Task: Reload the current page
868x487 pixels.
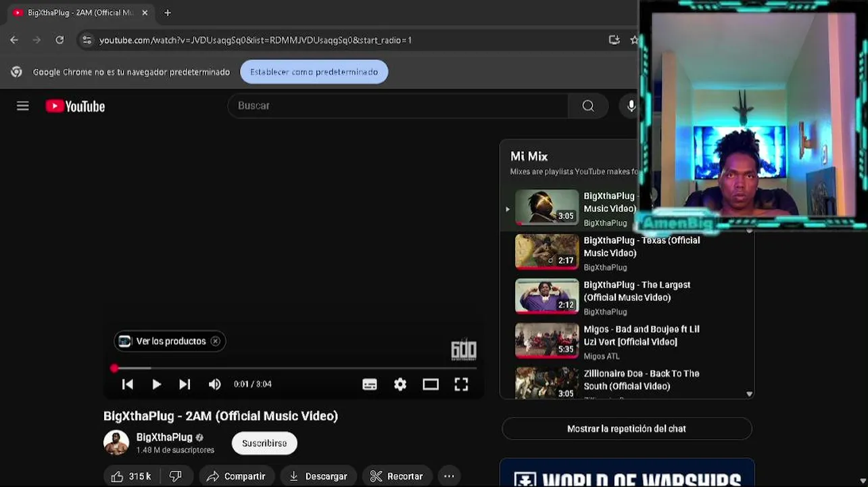Action: pyautogui.click(x=59, y=40)
